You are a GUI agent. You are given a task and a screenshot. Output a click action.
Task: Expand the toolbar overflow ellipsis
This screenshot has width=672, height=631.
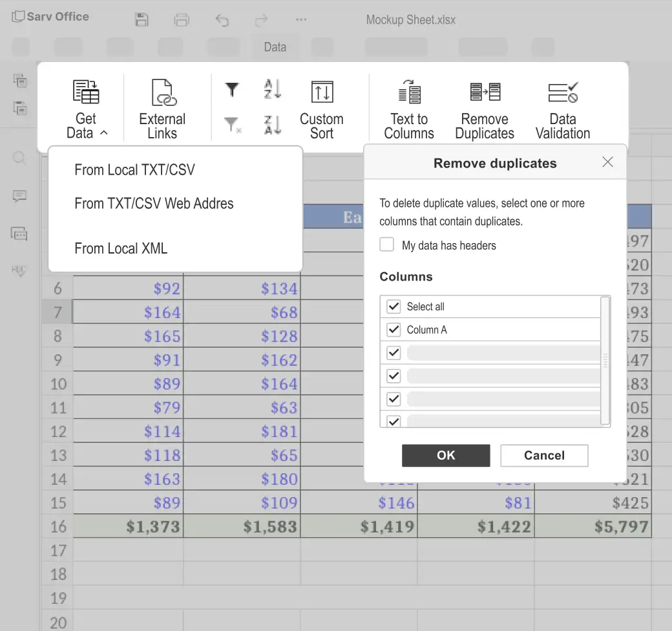tap(300, 20)
